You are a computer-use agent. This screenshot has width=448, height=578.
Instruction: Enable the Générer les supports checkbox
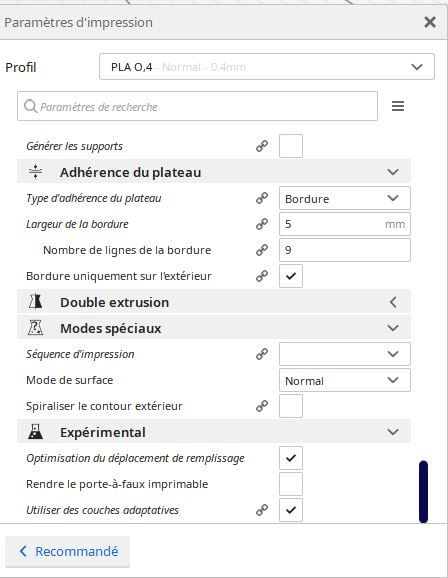tap(291, 146)
